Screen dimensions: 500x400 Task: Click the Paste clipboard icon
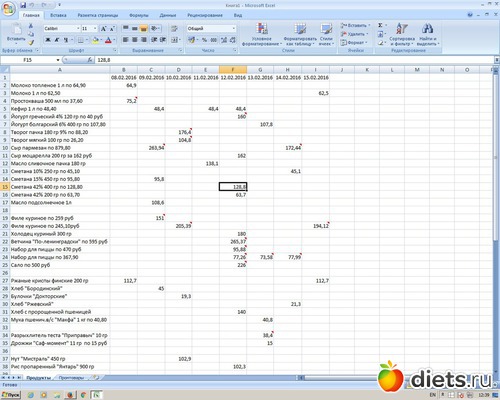(x=16, y=30)
